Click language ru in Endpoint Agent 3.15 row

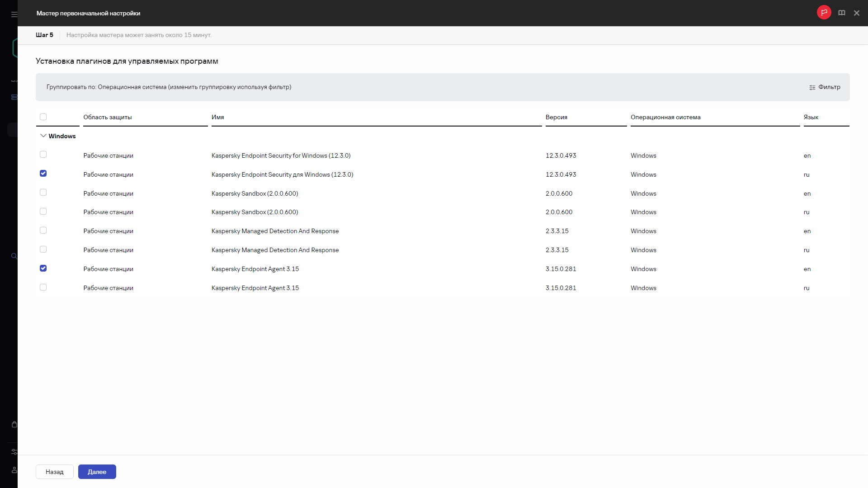tap(806, 288)
